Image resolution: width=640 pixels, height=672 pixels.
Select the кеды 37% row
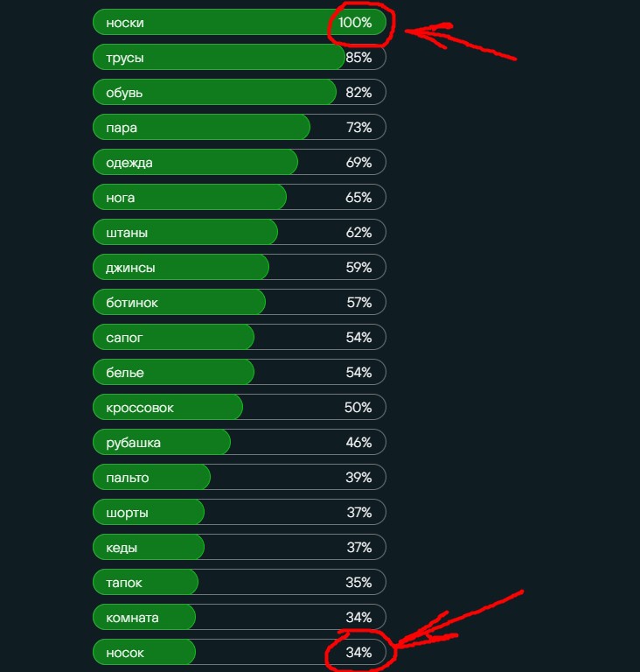pyautogui.click(x=239, y=547)
